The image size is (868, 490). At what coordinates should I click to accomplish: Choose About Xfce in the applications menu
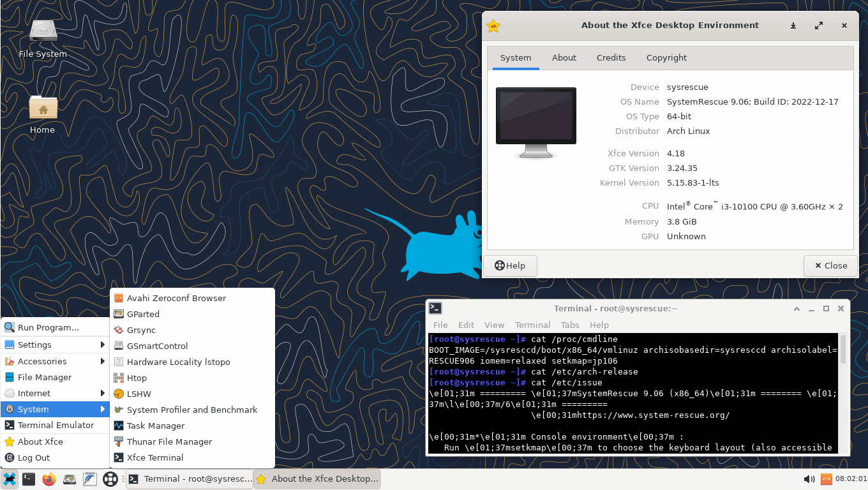point(56,442)
